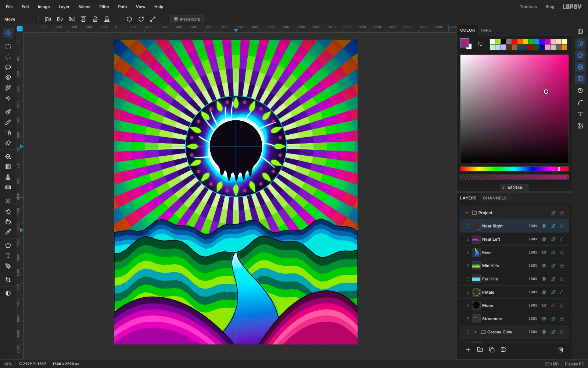Select the Pencil tool

[x=8, y=122]
